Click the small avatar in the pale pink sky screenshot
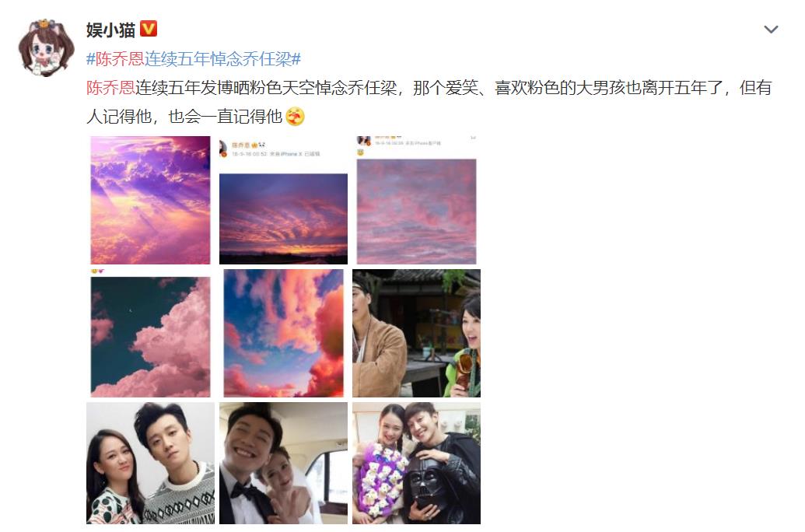The width and height of the screenshot is (805, 532). pyautogui.click(x=363, y=140)
